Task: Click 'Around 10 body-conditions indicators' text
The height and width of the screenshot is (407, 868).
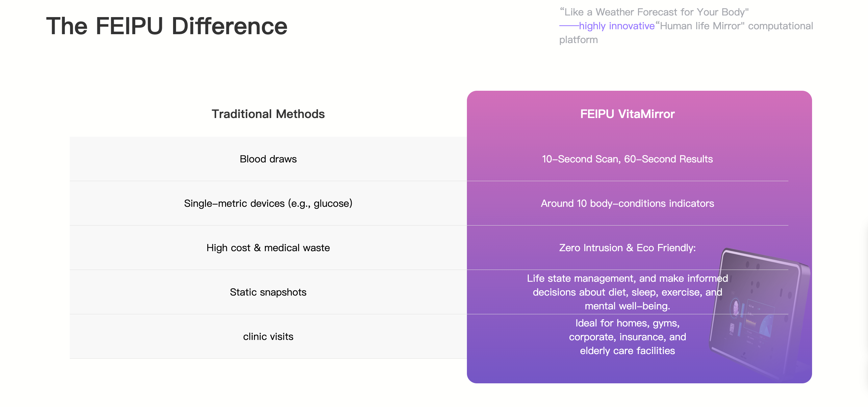Action: pyautogui.click(x=627, y=203)
